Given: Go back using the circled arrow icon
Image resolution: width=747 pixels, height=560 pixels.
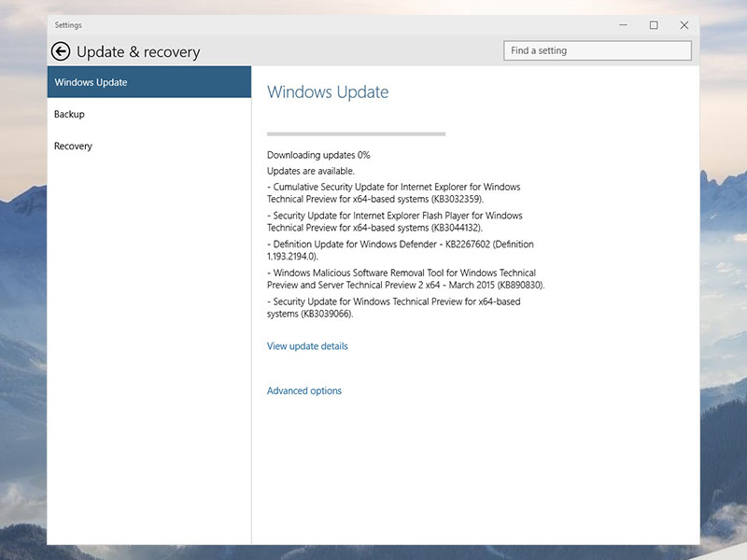Looking at the screenshot, I should point(61,51).
